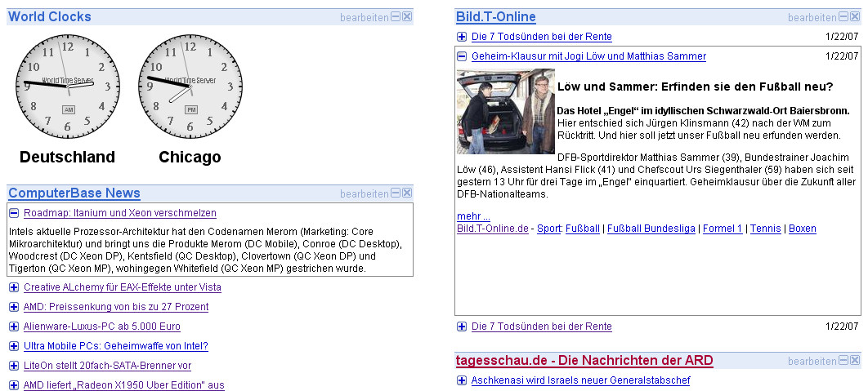The width and height of the screenshot is (868, 391).
Task: Click bearbeiten on Bild.T-Online widget
Action: coord(812,18)
